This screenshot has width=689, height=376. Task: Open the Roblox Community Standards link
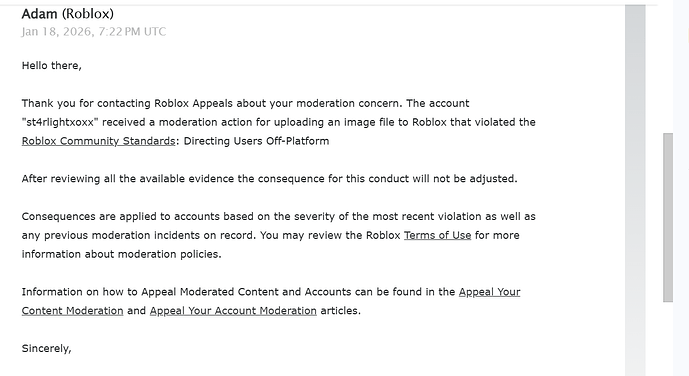98,141
